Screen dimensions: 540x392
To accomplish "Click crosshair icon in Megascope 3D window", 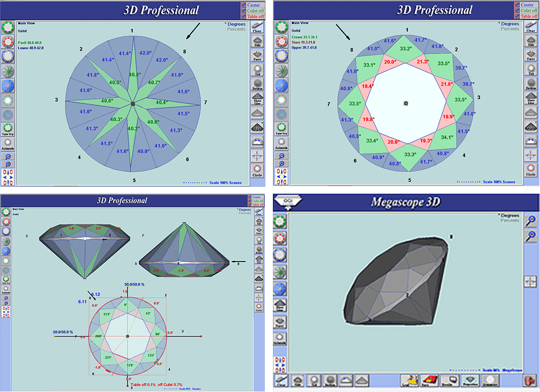I will coord(531,282).
